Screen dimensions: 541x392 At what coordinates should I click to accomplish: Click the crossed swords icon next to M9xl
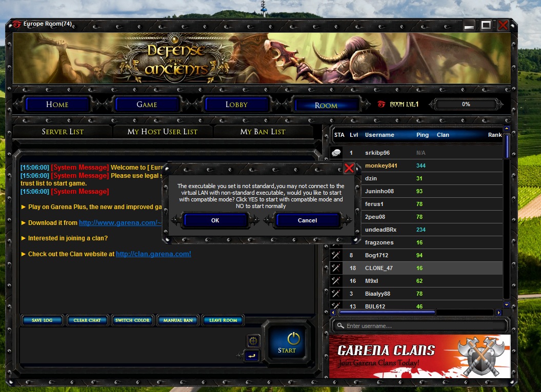(x=336, y=281)
